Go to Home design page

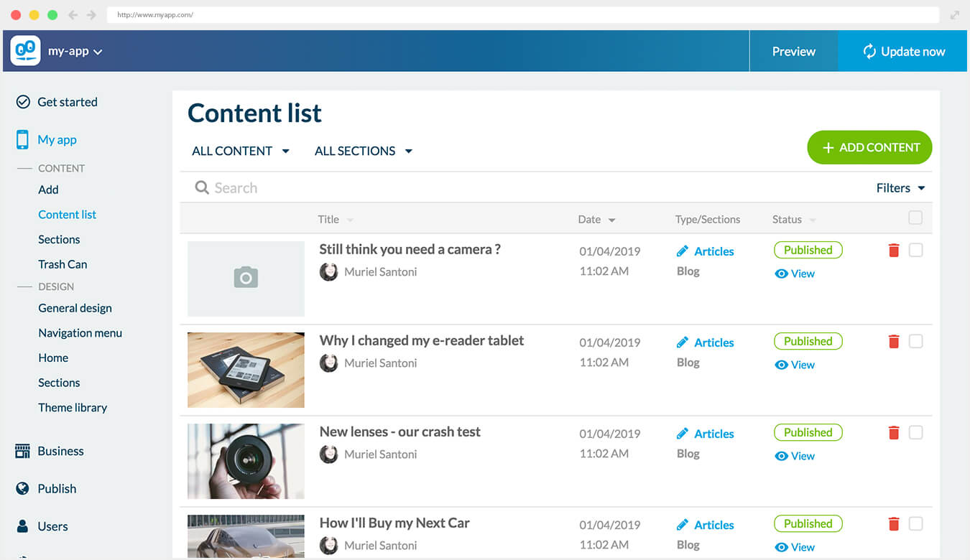(53, 358)
